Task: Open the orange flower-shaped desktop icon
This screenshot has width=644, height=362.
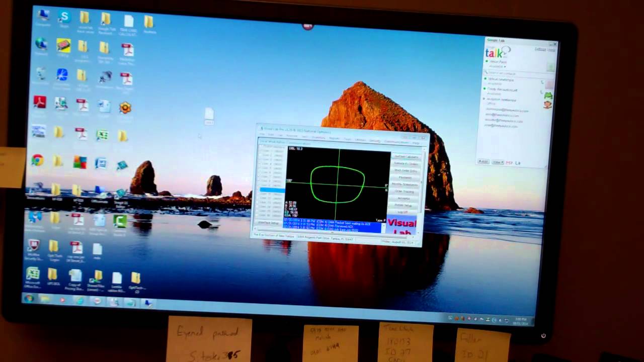Action: (125, 108)
